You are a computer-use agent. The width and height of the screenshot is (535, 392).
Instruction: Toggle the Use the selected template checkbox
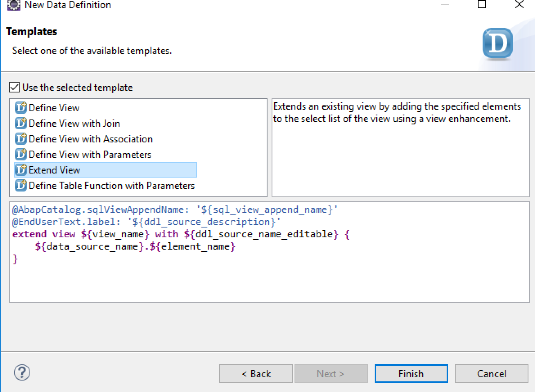click(14, 87)
